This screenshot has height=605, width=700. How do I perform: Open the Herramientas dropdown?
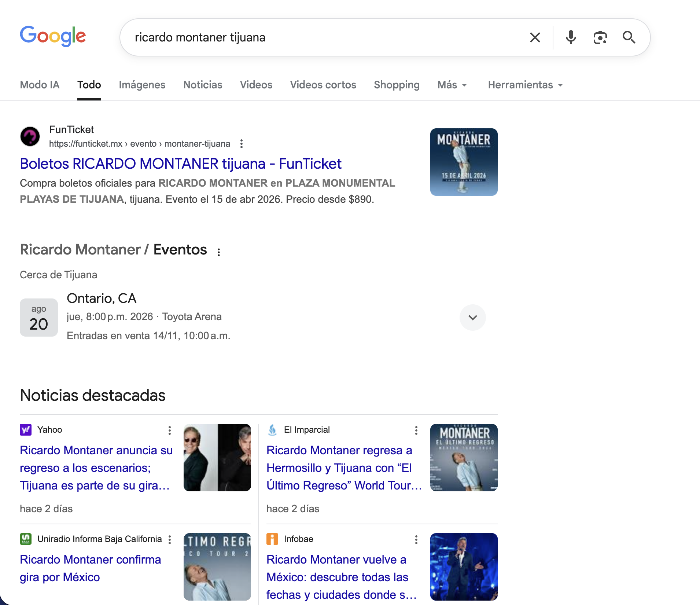tap(525, 85)
